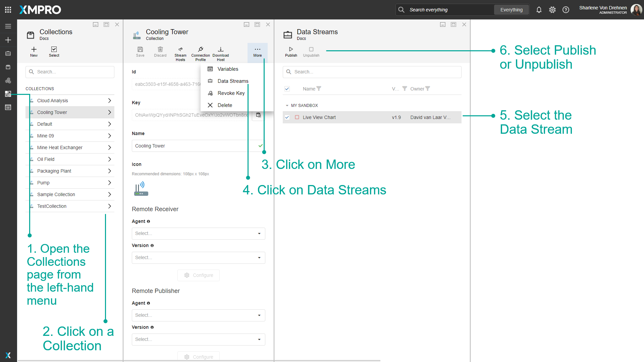The height and width of the screenshot is (362, 644).
Task: Click New collection plus icon
Action: pyautogui.click(x=34, y=50)
